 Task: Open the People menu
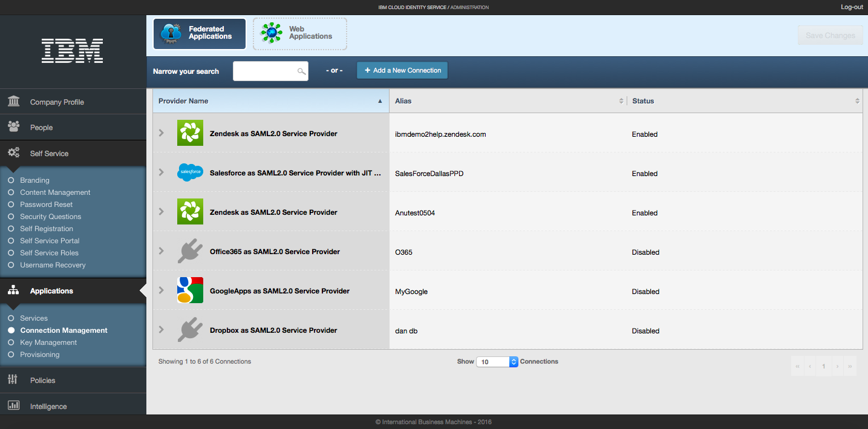point(73,127)
